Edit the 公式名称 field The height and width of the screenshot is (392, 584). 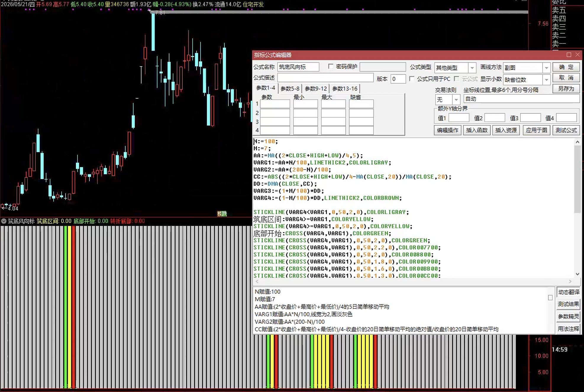pos(298,67)
